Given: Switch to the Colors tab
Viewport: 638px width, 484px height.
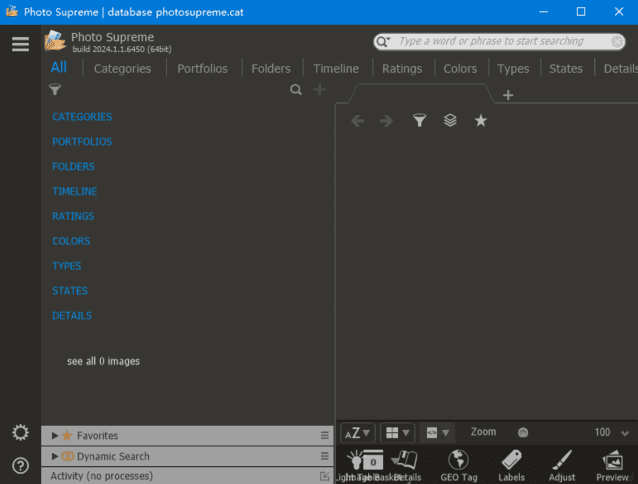Looking at the screenshot, I should (x=460, y=68).
